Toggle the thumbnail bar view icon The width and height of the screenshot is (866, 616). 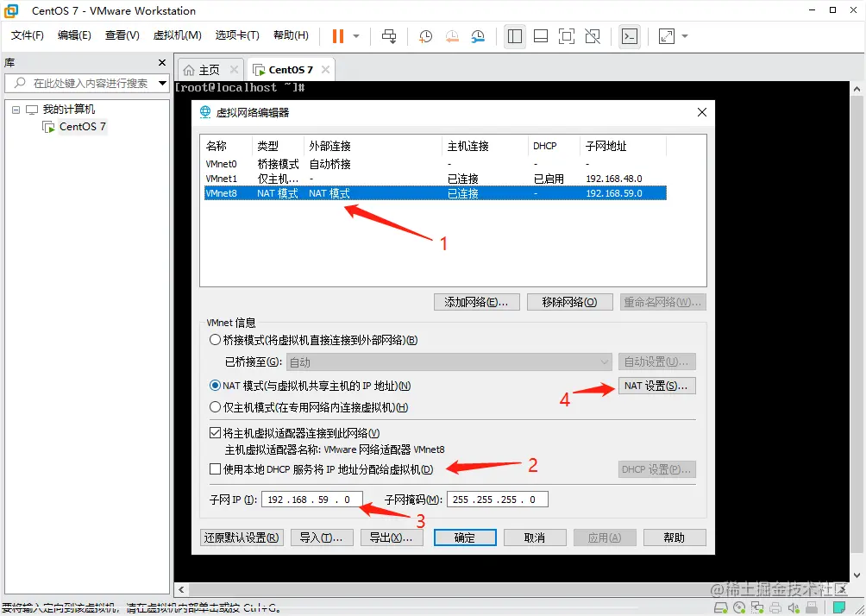point(541,36)
